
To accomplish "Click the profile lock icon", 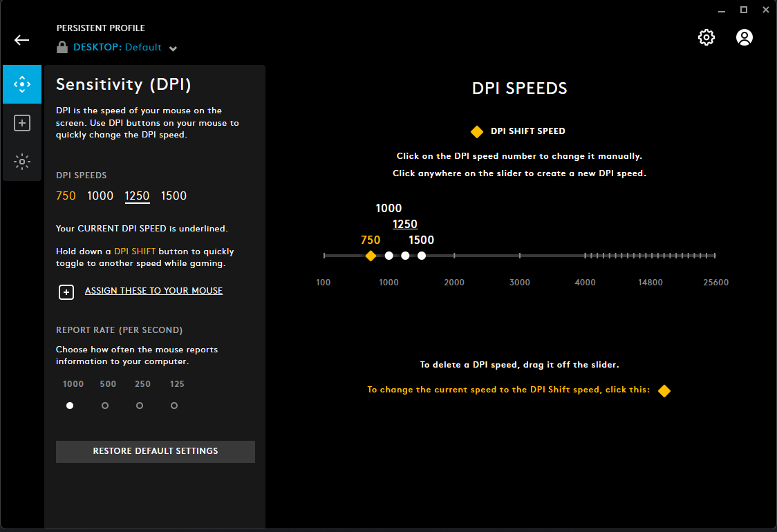I will (62, 47).
